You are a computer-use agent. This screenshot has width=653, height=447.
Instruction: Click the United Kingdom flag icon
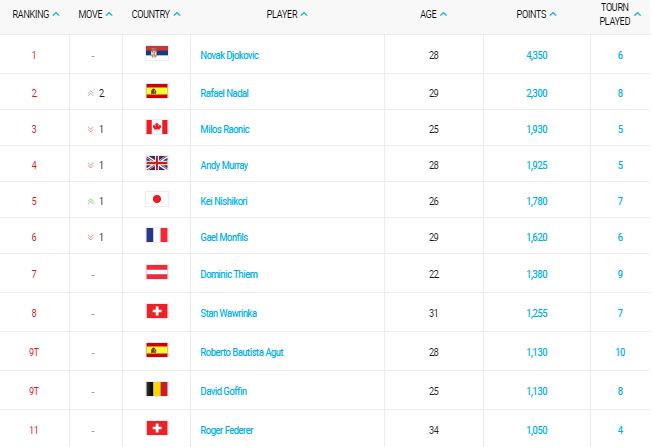coord(157,163)
